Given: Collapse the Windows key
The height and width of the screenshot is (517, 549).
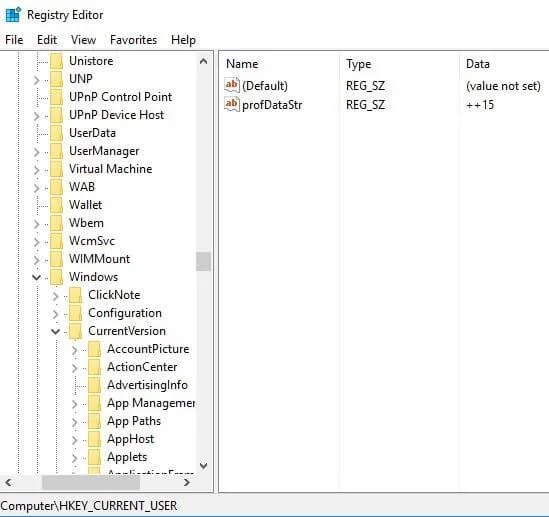Looking at the screenshot, I should [x=36, y=277].
